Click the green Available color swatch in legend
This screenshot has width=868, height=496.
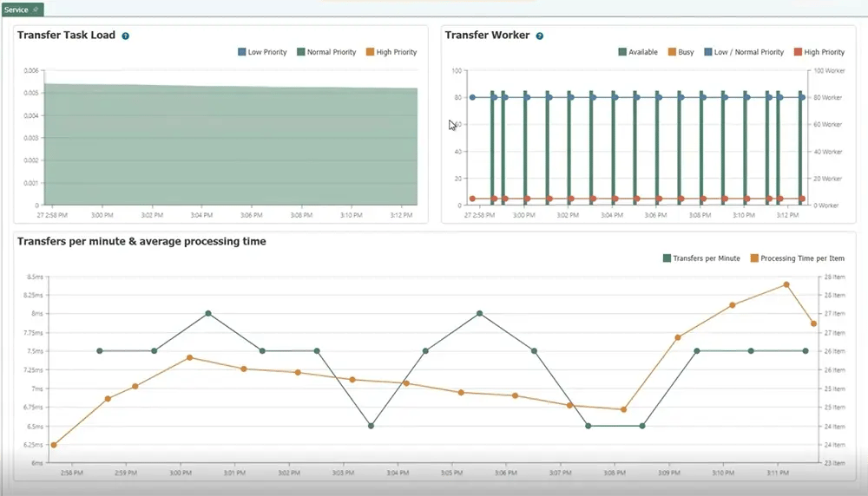pos(623,52)
